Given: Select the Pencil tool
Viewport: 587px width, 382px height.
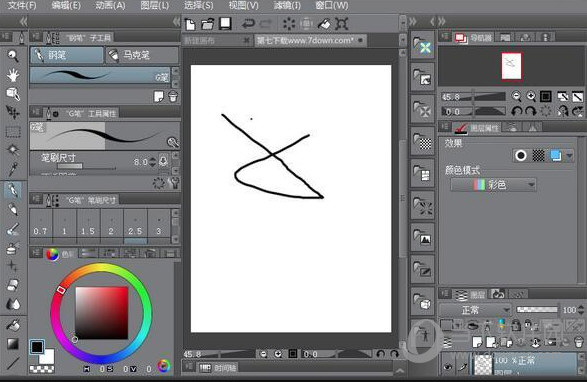Looking at the screenshot, I should point(13,209).
